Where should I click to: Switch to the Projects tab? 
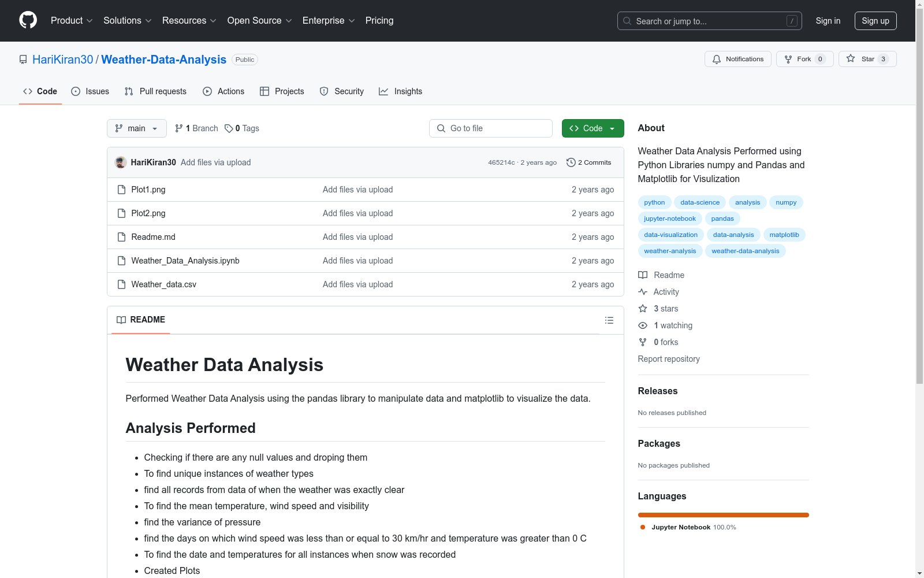point(282,91)
